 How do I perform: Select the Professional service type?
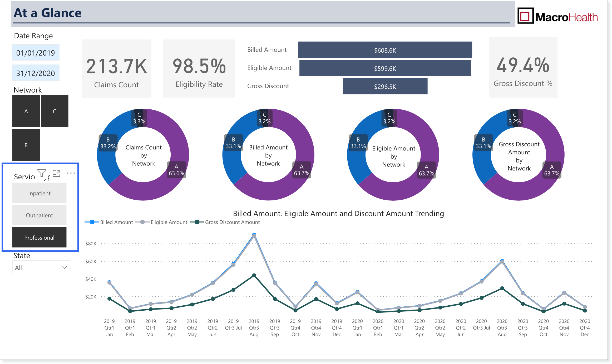click(39, 237)
